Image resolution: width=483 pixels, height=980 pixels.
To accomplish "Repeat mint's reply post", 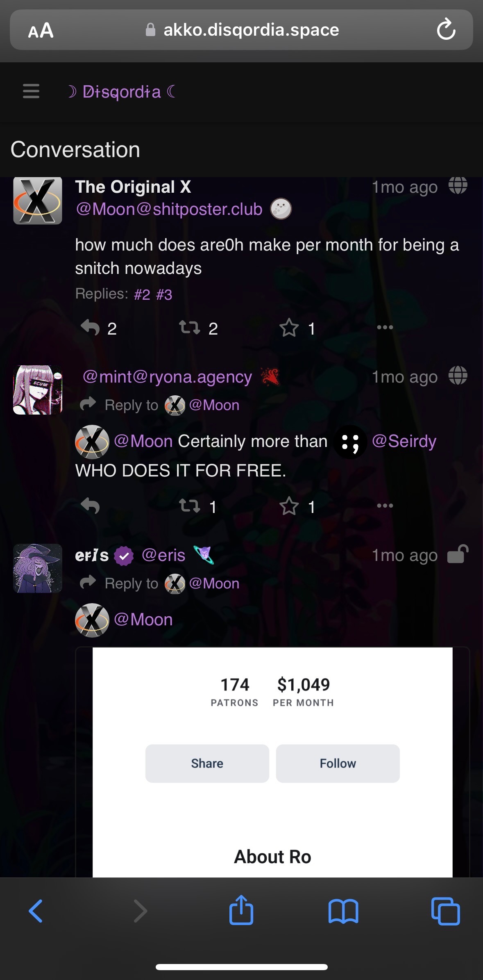I will point(190,506).
